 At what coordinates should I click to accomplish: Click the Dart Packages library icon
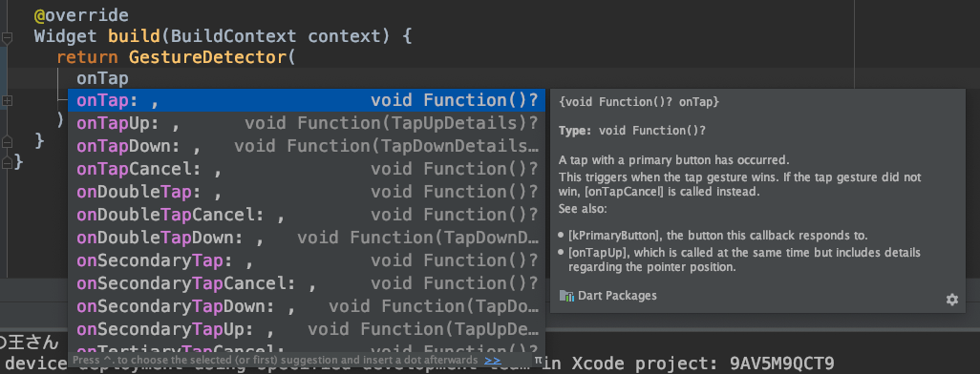pyautogui.click(x=566, y=296)
